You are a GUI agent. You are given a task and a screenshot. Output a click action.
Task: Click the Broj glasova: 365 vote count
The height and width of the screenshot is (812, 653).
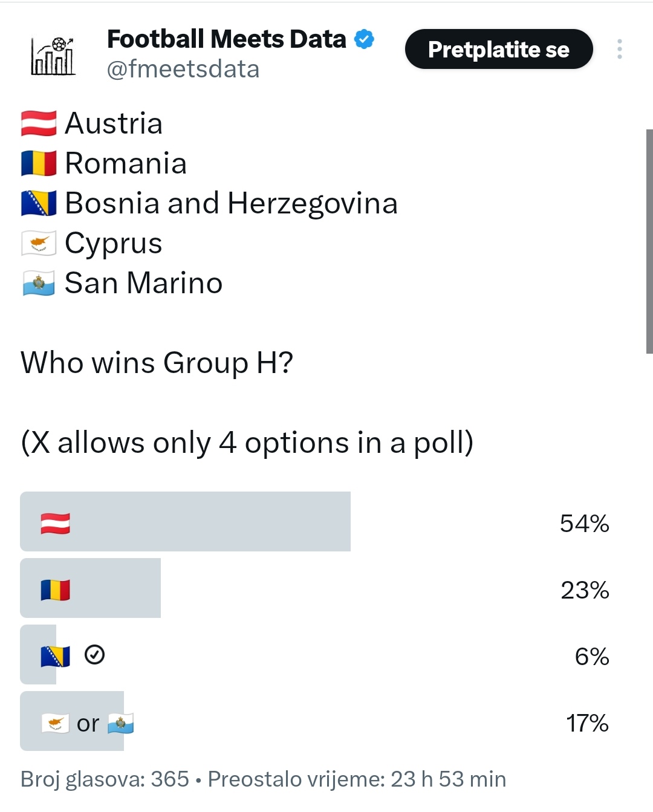(105, 779)
